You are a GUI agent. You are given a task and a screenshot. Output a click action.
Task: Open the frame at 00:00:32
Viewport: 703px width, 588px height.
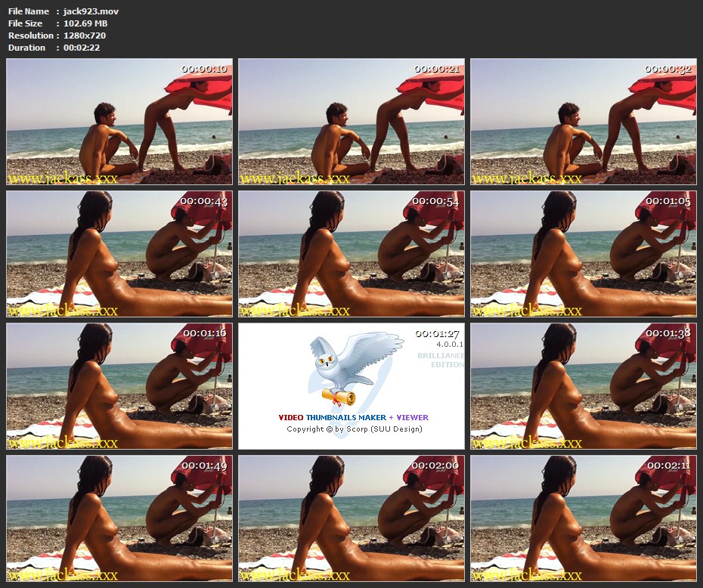click(x=584, y=122)
